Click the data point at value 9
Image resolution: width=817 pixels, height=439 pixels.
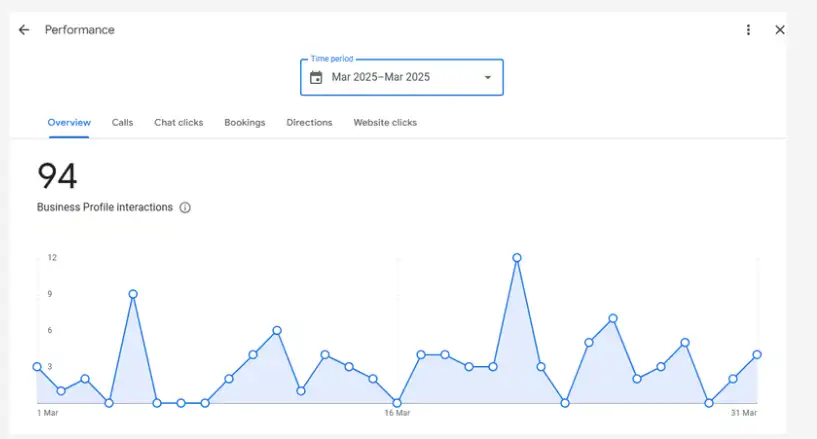point(133,294)
